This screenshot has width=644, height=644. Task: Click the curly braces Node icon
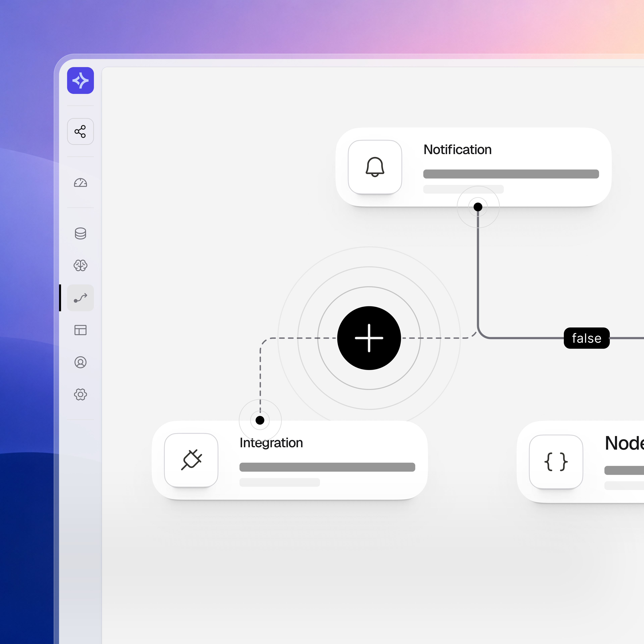pos(556,462)
